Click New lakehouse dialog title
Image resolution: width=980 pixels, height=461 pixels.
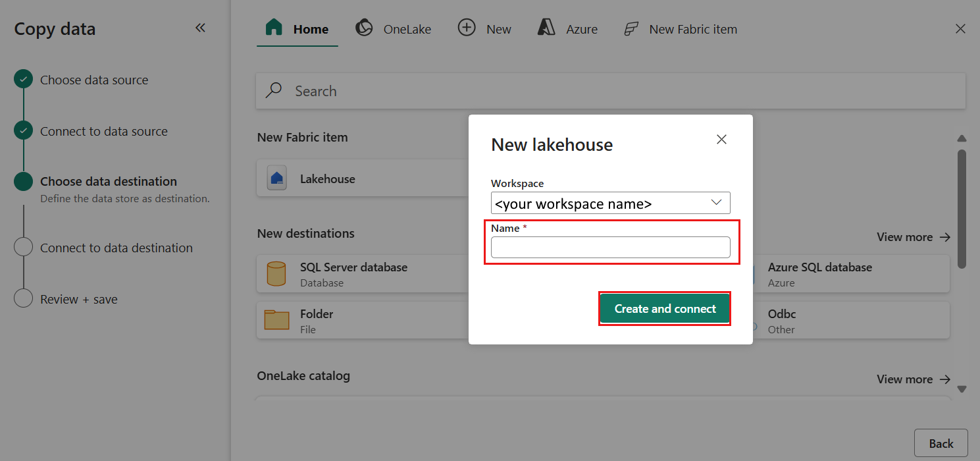[x=552, y=144]
